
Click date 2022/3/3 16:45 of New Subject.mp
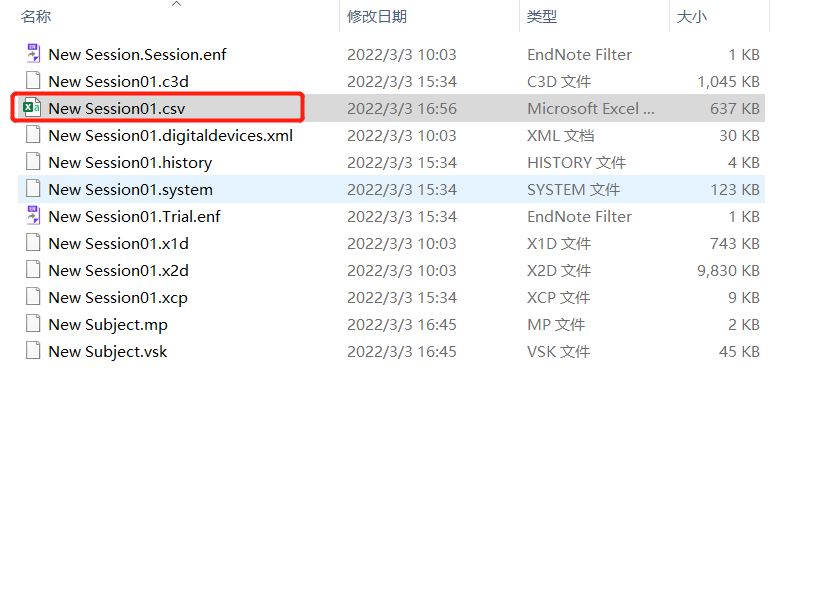click(x=401, y=325)
